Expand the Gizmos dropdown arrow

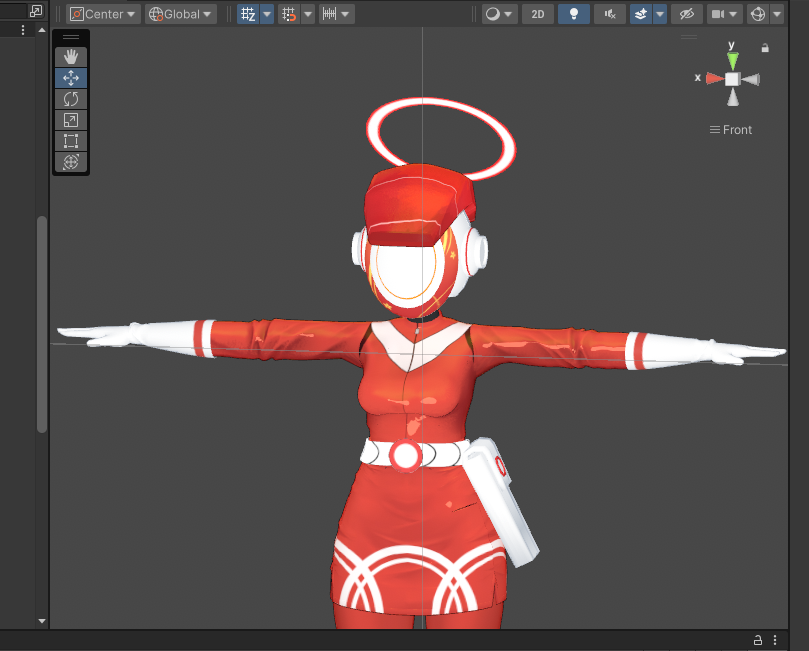777,14
